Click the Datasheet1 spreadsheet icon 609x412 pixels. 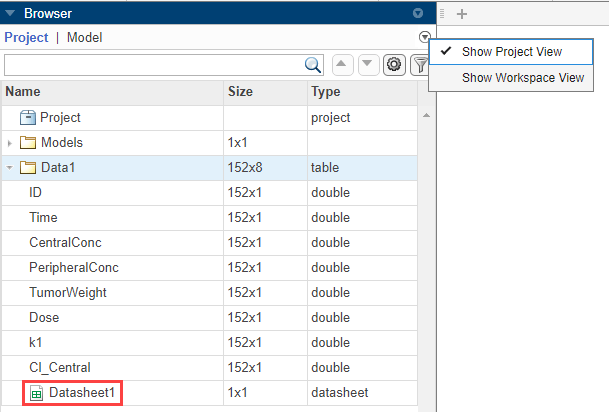37,393
